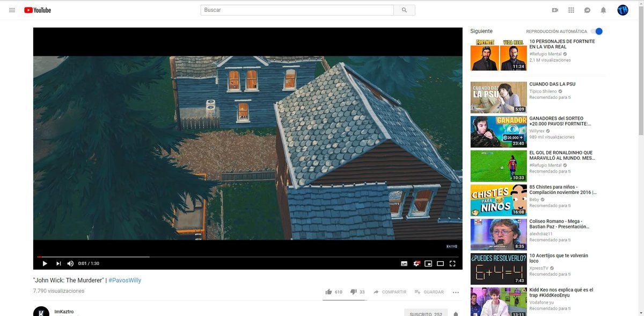
Task: Click the Beby channel name
Action: click(x=534, y=199)
